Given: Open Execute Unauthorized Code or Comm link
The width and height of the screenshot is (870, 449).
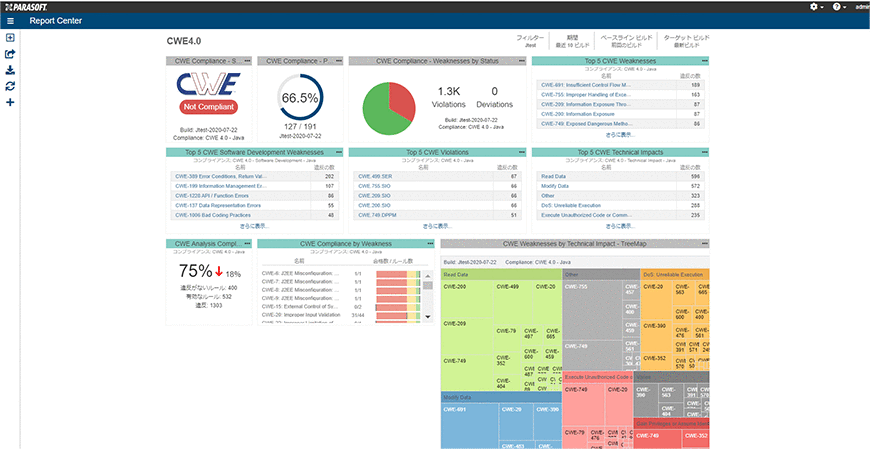Looking at the screenshot, I should (586, 215).
